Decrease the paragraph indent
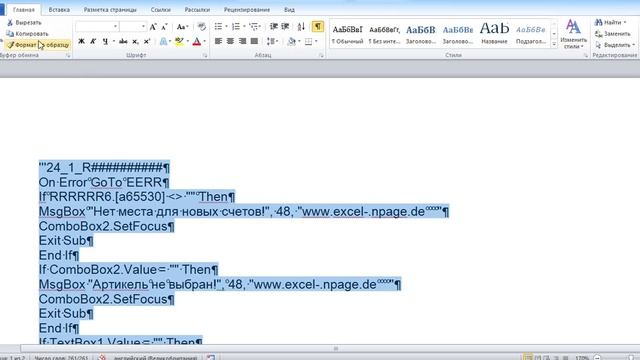 pos(273,27)
